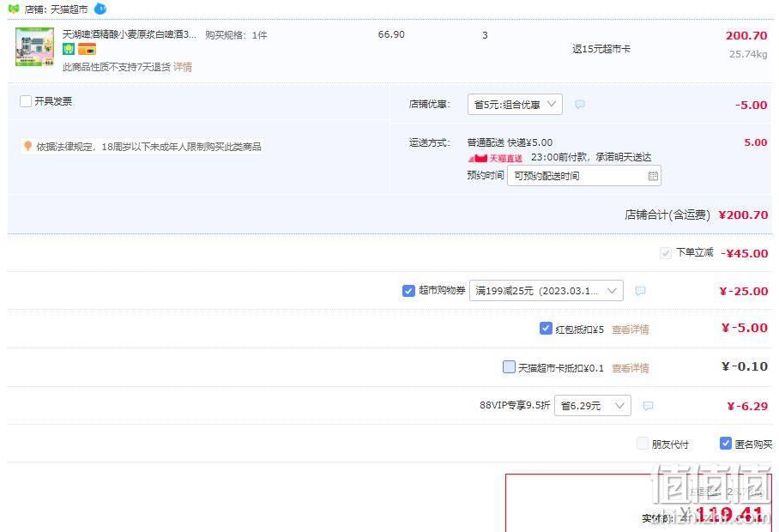
Task: Open 查看详情 link for 天猫超市卡抵扣
Action: 630,368
